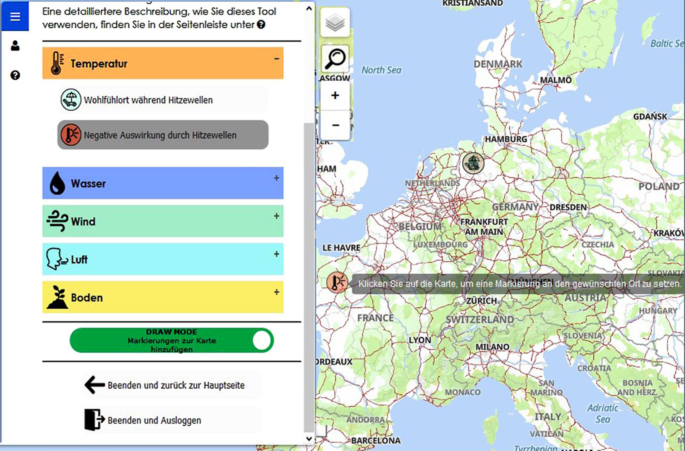Click the HAMBURG label on the map
Viewport: 685px width, 451px height.
(x=506, y=139)
